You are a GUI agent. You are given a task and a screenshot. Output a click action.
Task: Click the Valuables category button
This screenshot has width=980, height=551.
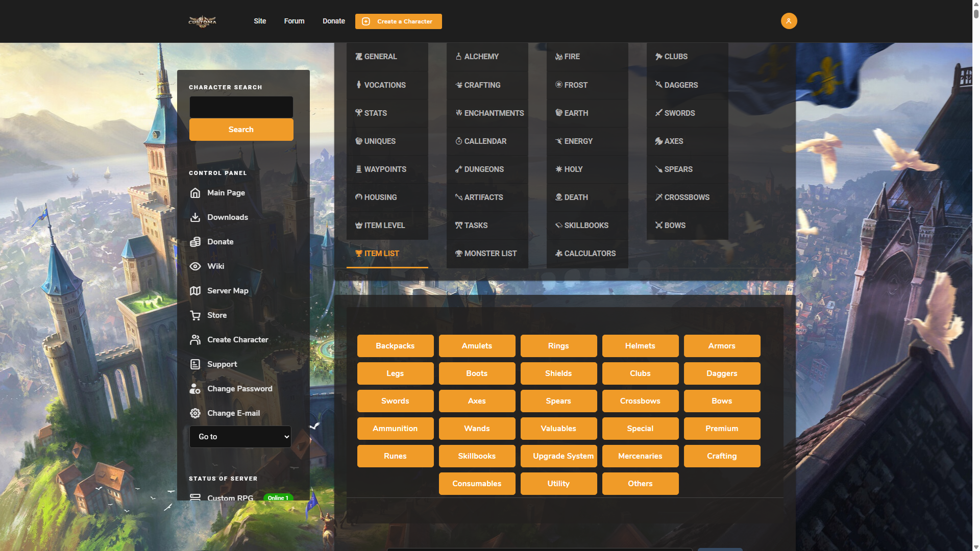[x=559, y=429]
